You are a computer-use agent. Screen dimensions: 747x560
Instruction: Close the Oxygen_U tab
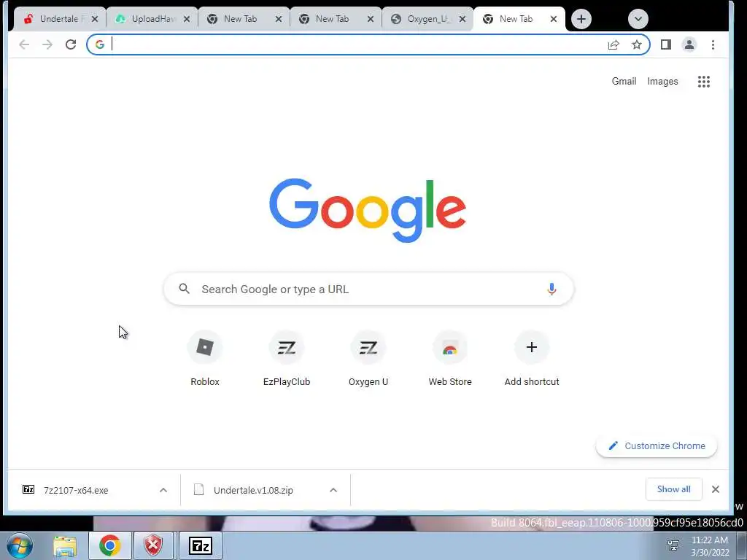point(462,19)
